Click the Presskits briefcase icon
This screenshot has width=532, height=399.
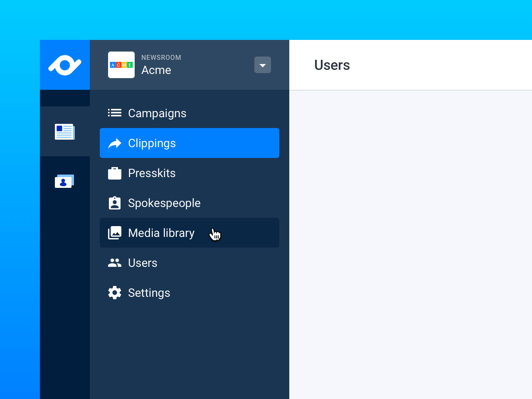(x=115, y=173)
